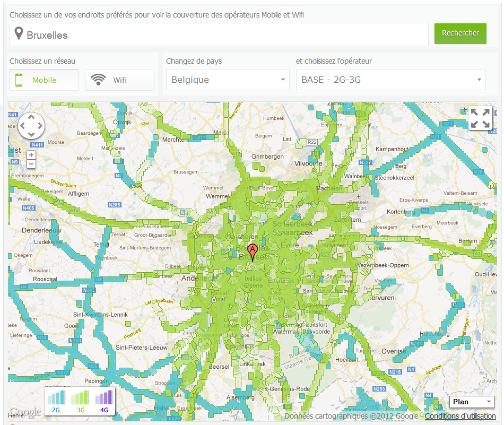
Task: Pan the map down with the arrow
Action: 31,134
